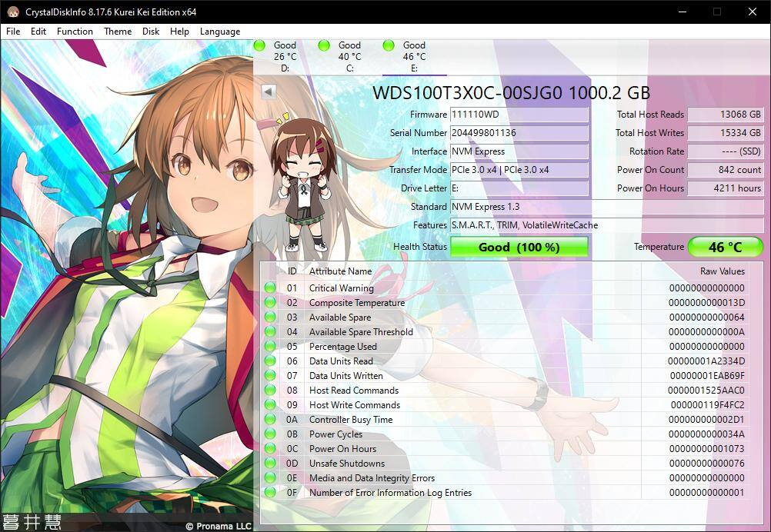The width and height of the screenshot is (771, 532).
Task: Open the Function menu
Action: [74, 32]
